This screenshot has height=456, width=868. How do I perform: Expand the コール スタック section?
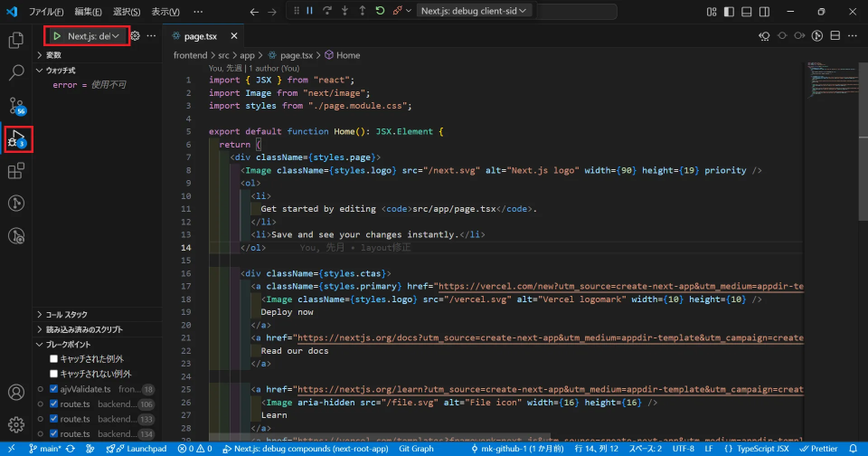pos(98,315)
